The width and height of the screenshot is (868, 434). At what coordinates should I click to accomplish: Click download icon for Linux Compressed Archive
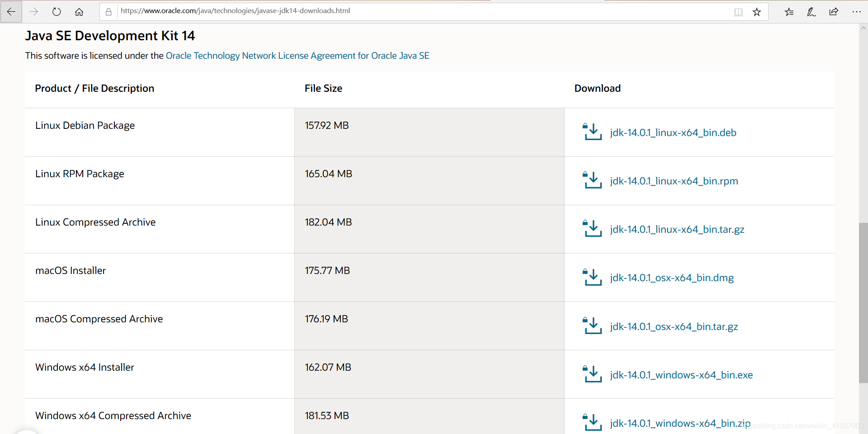tap(592, 229)
